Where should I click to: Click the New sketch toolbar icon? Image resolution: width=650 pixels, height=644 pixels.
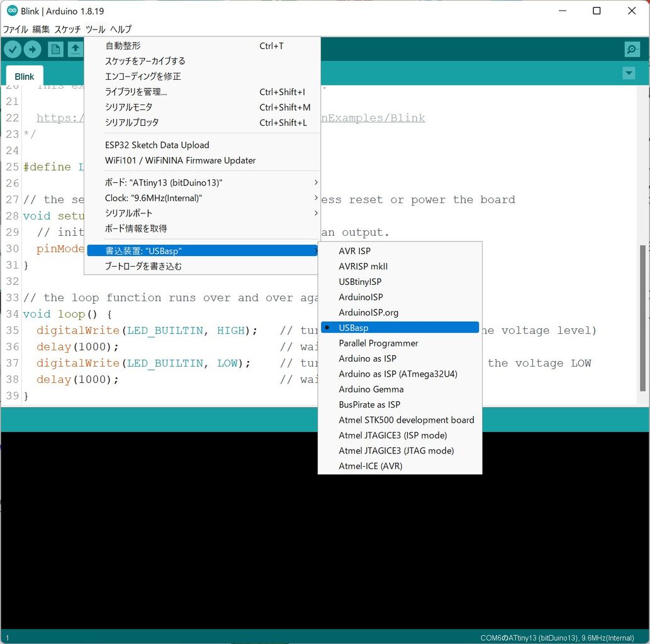point(55,50)
